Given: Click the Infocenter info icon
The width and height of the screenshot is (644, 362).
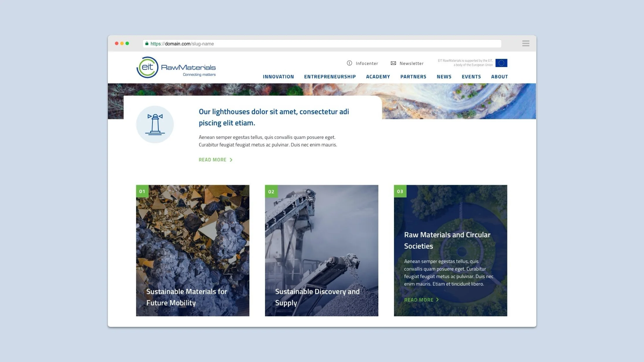Looking at the screenshot, I should pyautogui.click(x=349, y=63).
